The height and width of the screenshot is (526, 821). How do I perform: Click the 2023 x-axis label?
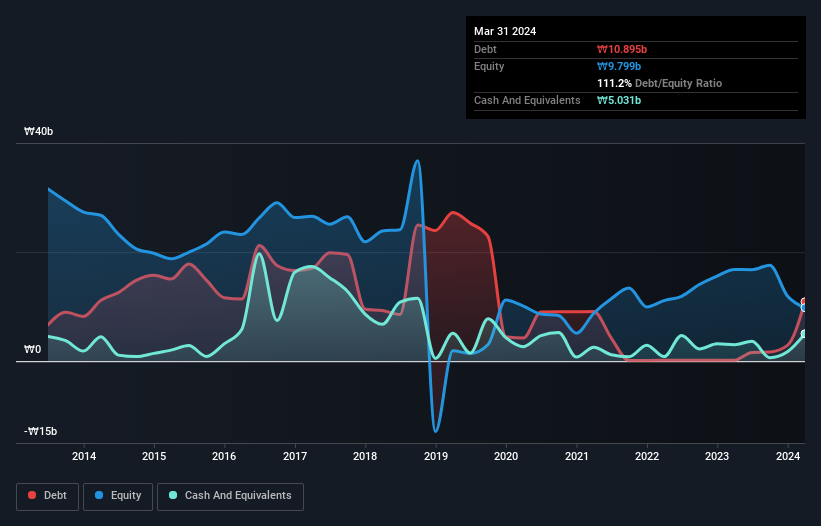pos(717,456)
